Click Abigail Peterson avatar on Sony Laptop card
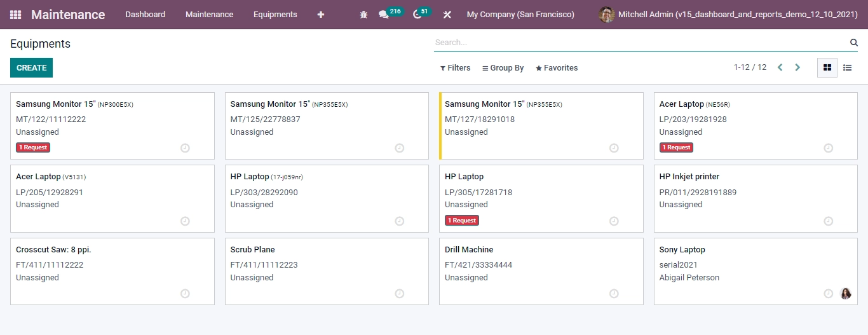The height and width of the screenshot is (335, 868). (846, 294)
